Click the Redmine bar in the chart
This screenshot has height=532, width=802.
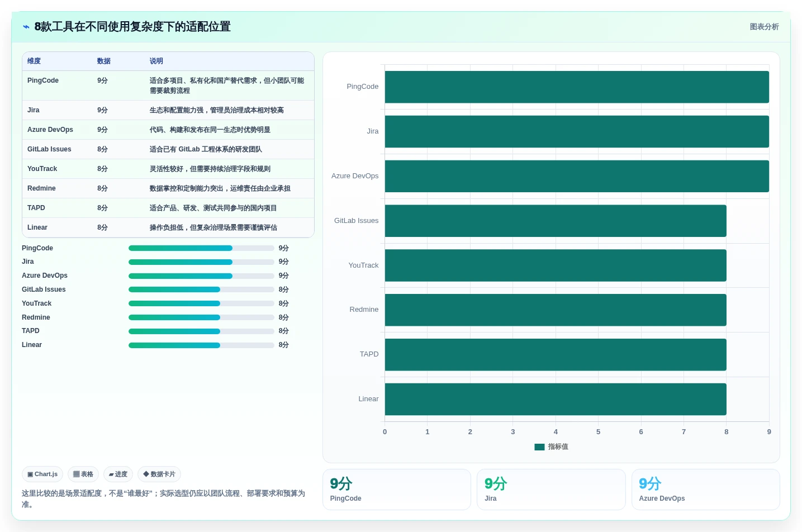tap(556, 310)
